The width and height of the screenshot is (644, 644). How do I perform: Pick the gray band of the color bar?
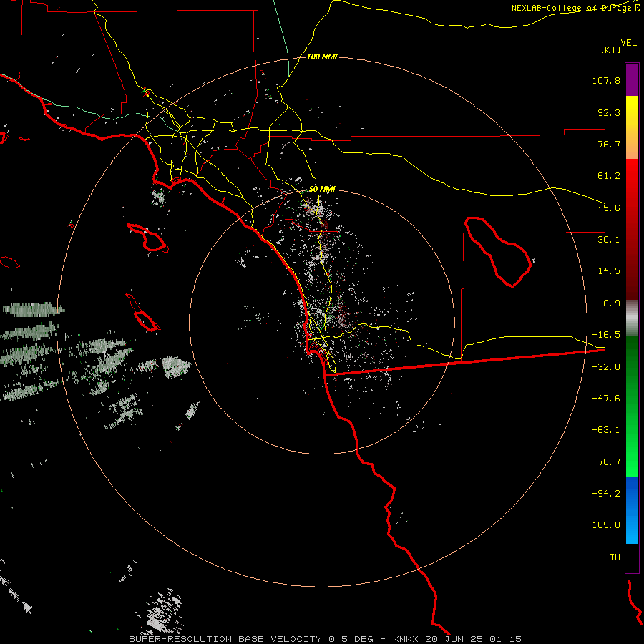pyautogui.click(x=632, y=318)
